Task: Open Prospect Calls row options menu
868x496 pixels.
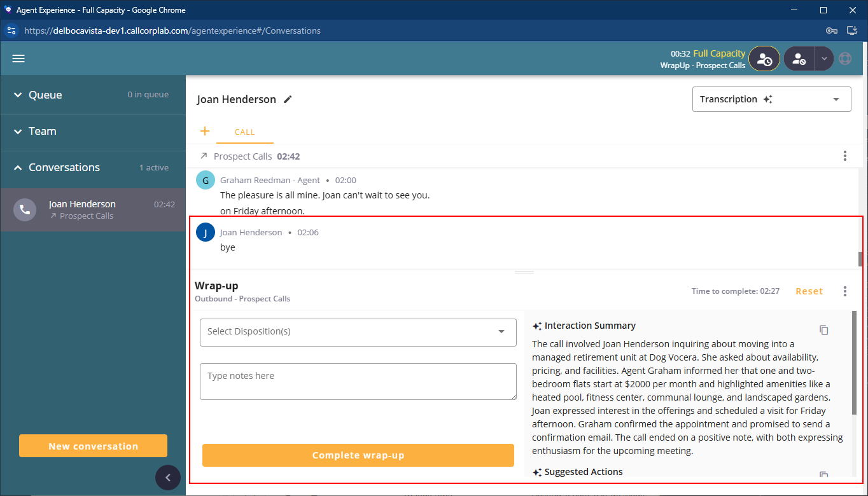Action: pyautogui.click(x=845, y=156)
